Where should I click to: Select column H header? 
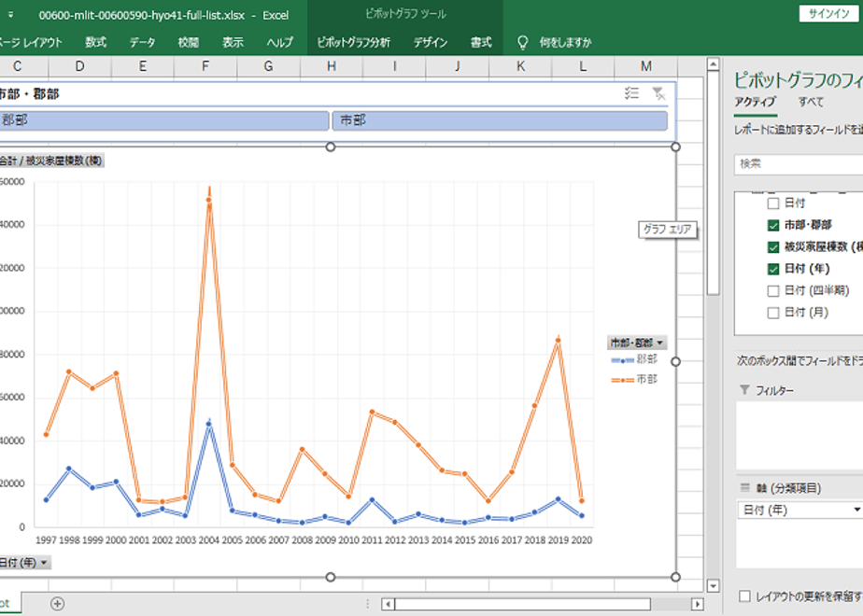point(332,66)
